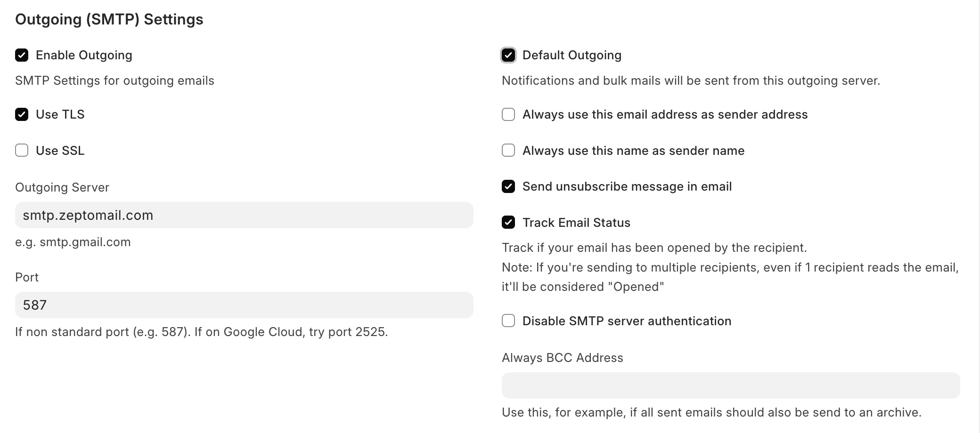Click the 'SMTP Settings for outgoing emails' description
Image resolution: width=980 pixels, height=433 pixels.
tap(114, 80)
